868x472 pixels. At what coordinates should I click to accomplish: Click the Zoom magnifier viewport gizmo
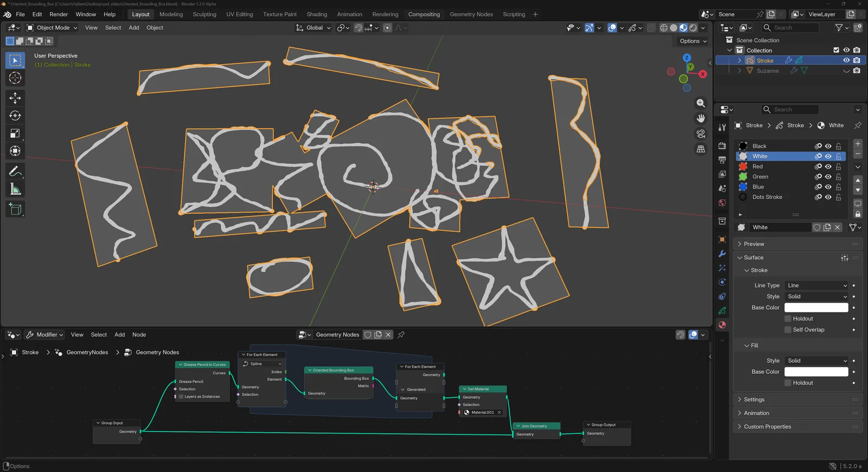coord(701,103)
